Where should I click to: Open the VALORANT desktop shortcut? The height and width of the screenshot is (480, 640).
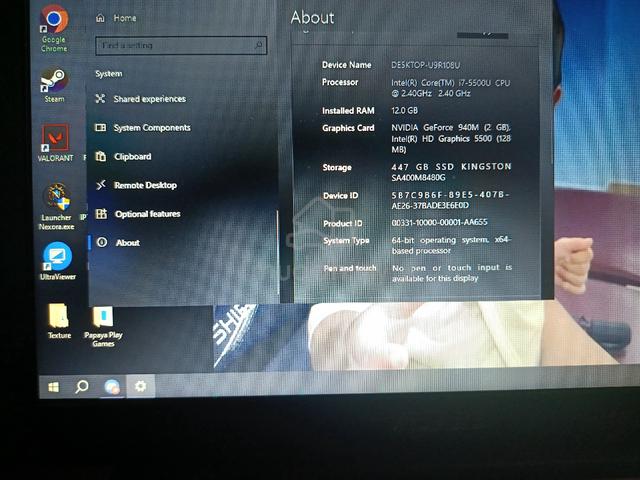coord(56,143)
